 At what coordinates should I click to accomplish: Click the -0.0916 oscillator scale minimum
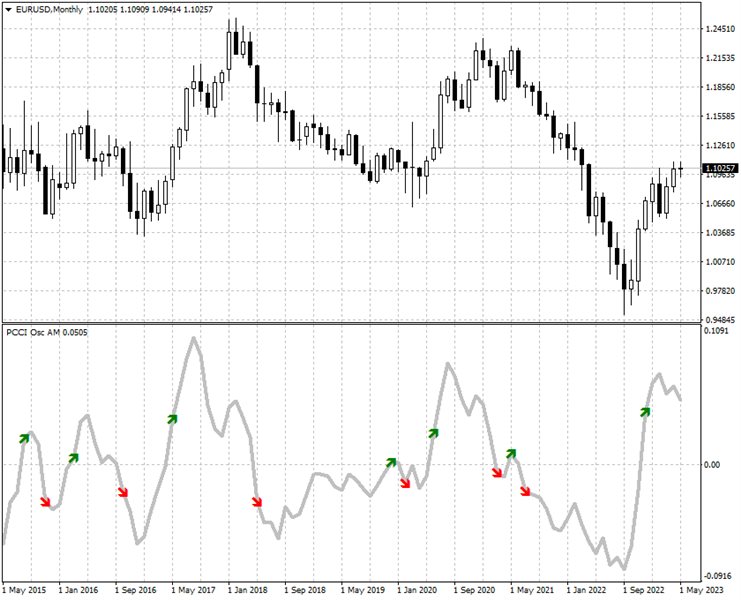pos(717,576)
